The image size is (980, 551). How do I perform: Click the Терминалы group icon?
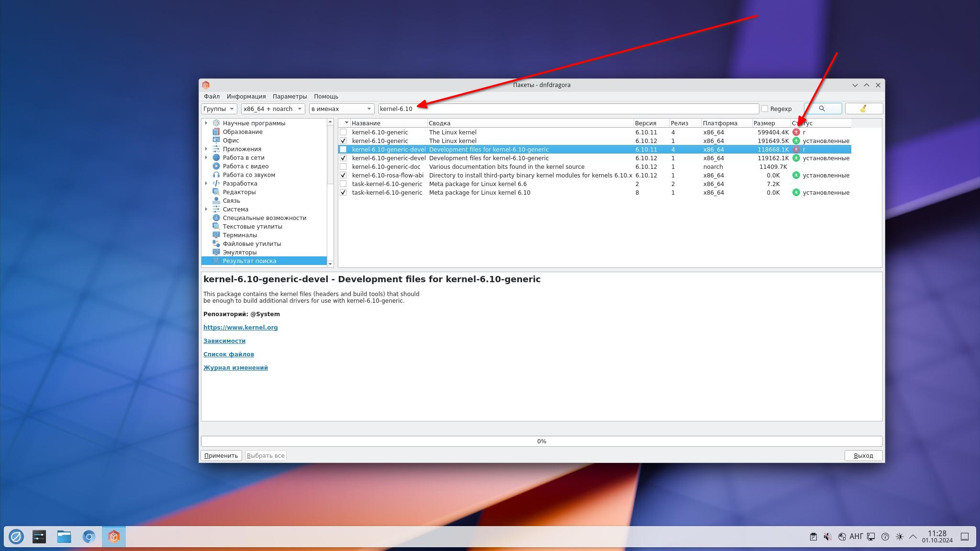pyautogui.click(x=216, y=235)
